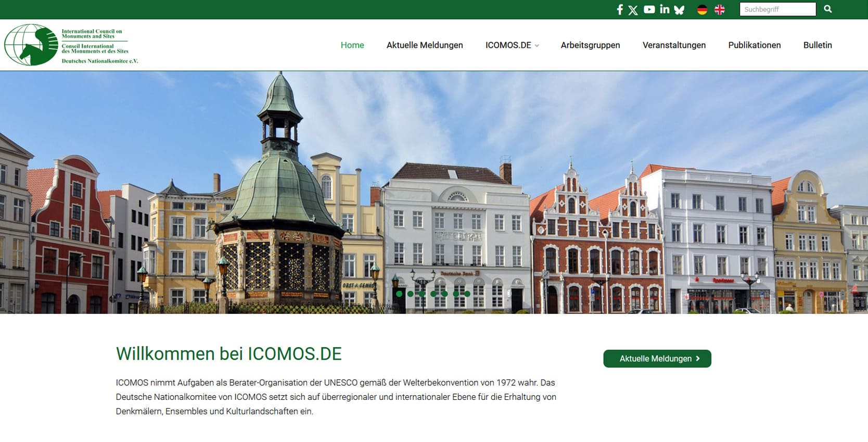Click the magnifying glass search icon
This screenshot has width=868, height=442.
pos(828,9)
